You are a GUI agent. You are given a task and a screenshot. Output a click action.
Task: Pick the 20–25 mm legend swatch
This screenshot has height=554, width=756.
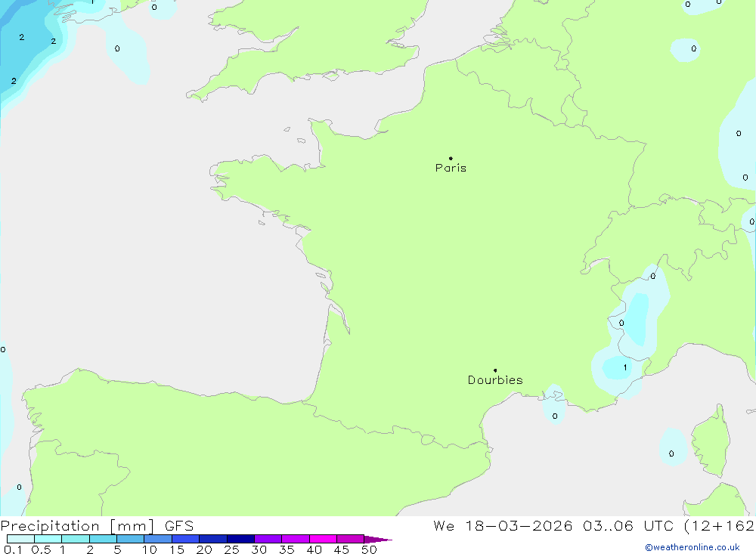pyautogui.click(x=212, y=539)
